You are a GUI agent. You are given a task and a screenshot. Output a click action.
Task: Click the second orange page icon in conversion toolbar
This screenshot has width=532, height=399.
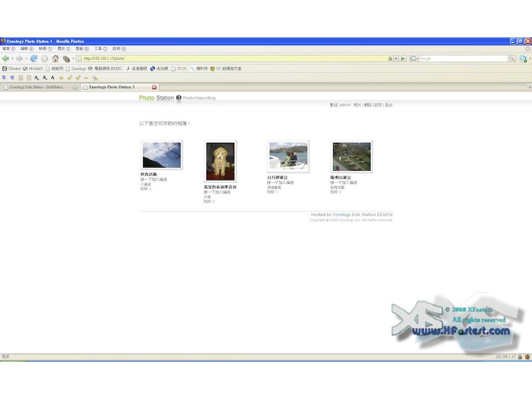coord(29,78)
